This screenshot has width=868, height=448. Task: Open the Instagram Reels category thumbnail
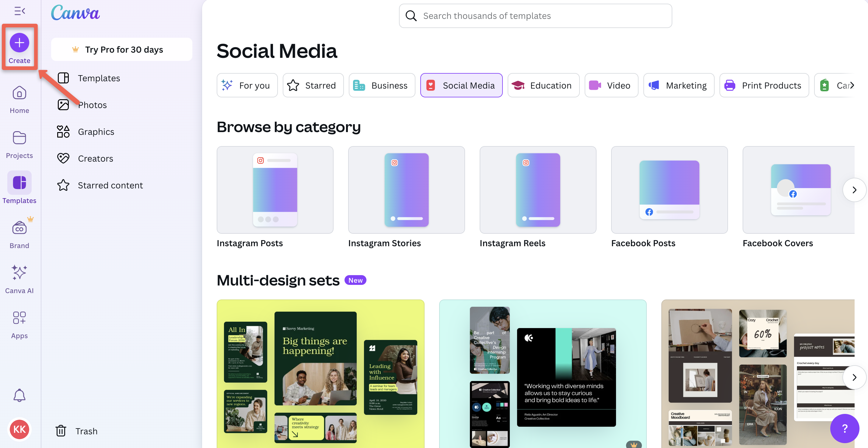point(538,190)
